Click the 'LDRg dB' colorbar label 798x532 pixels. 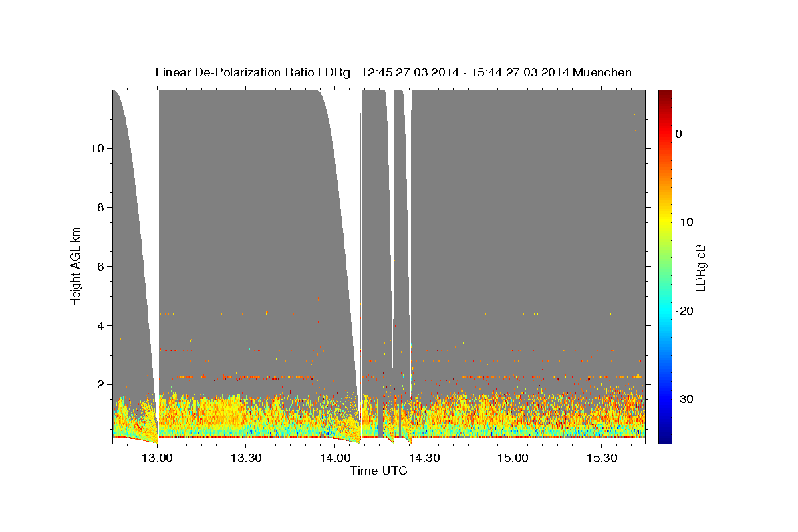click(x=700, y=266)
